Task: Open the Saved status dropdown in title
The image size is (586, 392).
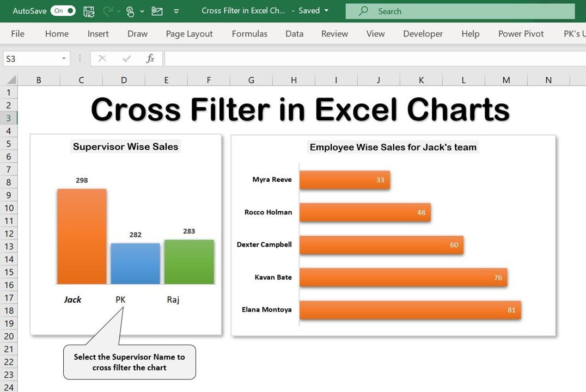Action: coord(326,10)
